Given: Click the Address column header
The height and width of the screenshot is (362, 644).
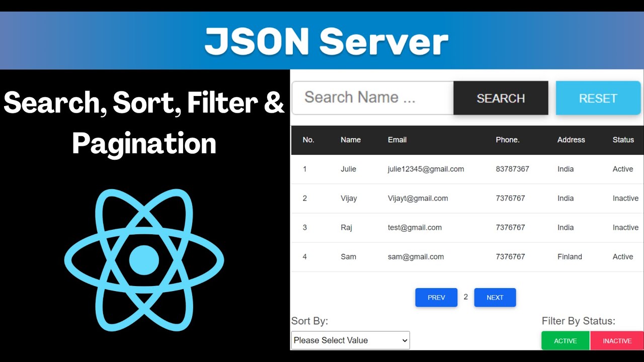Looking at the screenshot, I should (x=571, y=140).
